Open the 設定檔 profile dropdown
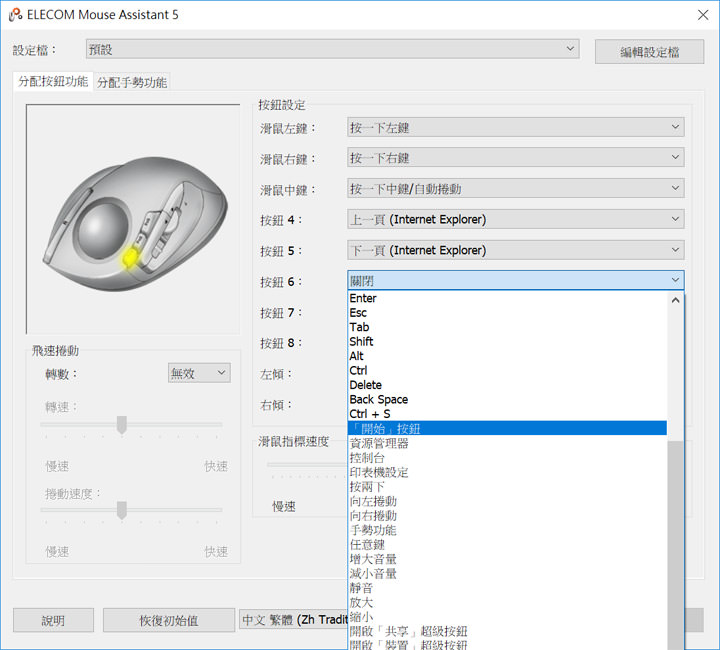The width and height of the screenshot is (720, 650). tap(332, 49)
